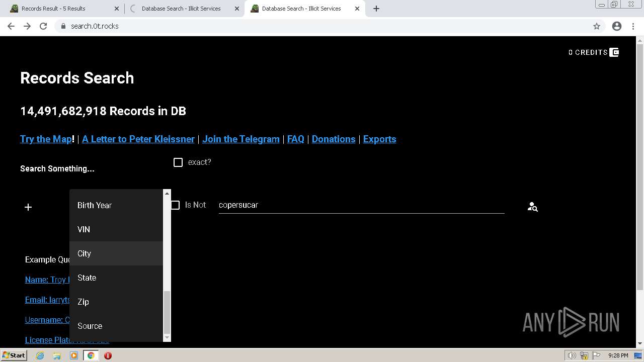The height and width of the screenshot is (362, 644).
Task: Open the Start menu
Action: 14,355
